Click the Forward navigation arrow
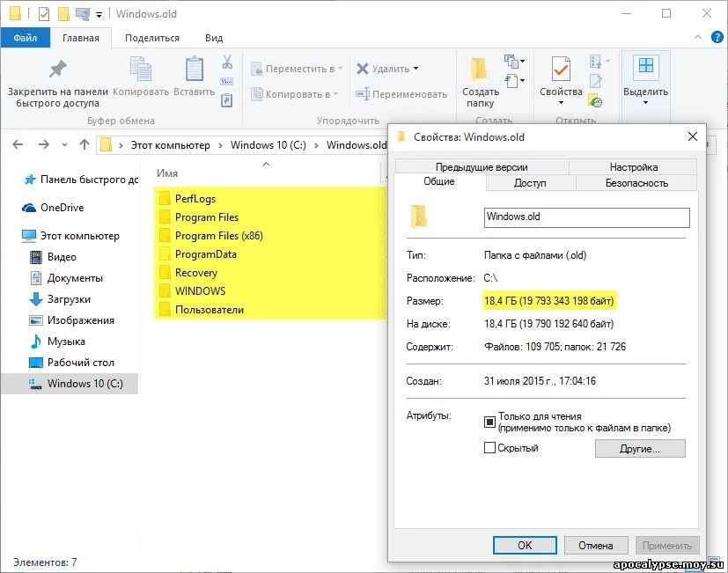 44,144
